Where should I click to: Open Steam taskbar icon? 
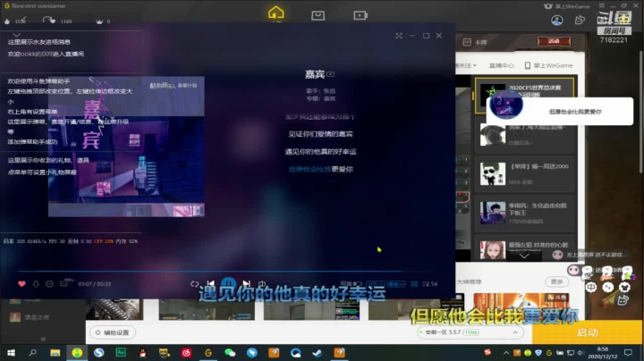pos(318,353)
